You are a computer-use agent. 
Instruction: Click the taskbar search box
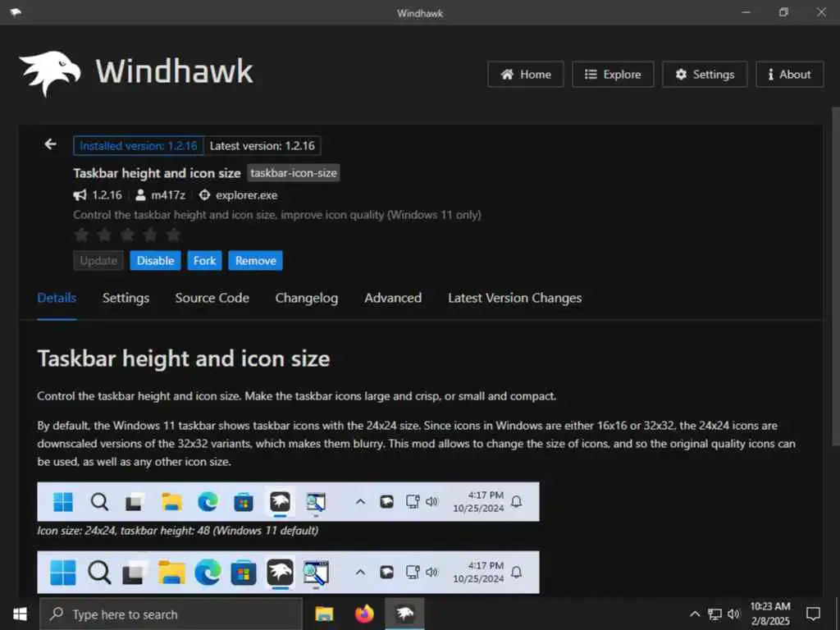click(171, 614)
